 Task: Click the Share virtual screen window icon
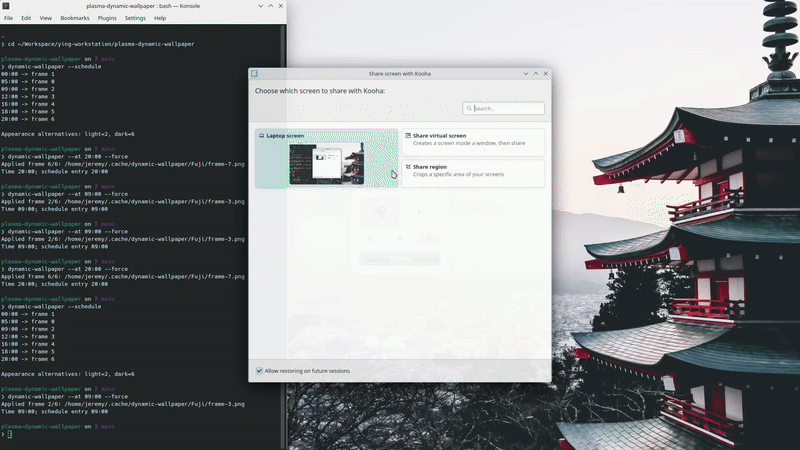click(x=408, y=136)
